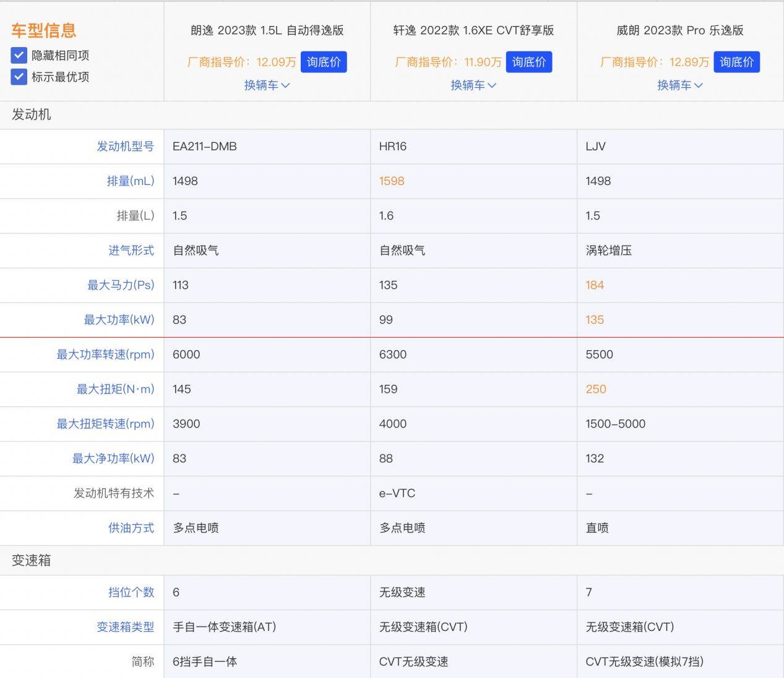Open 换辆车 dropdown under 威朗
This screenshot has width=784, height=678.
click(679, 85)
